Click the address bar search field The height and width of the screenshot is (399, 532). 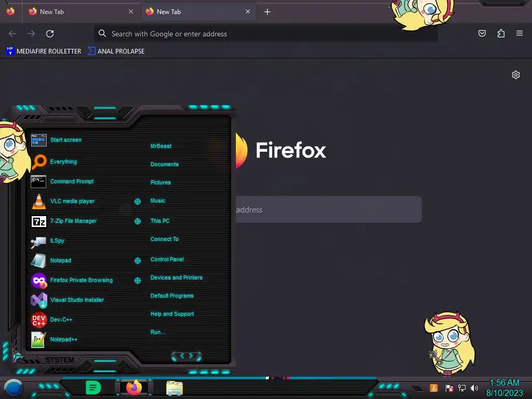(x=266, y=34)
